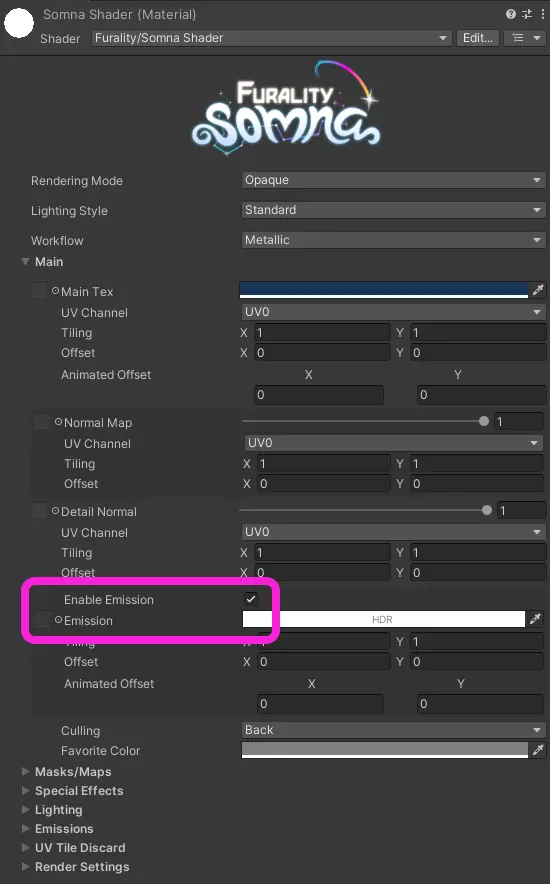
Task: Expand the Masks/Maps section
Action: pyautogui.click(x=25, y=771)
